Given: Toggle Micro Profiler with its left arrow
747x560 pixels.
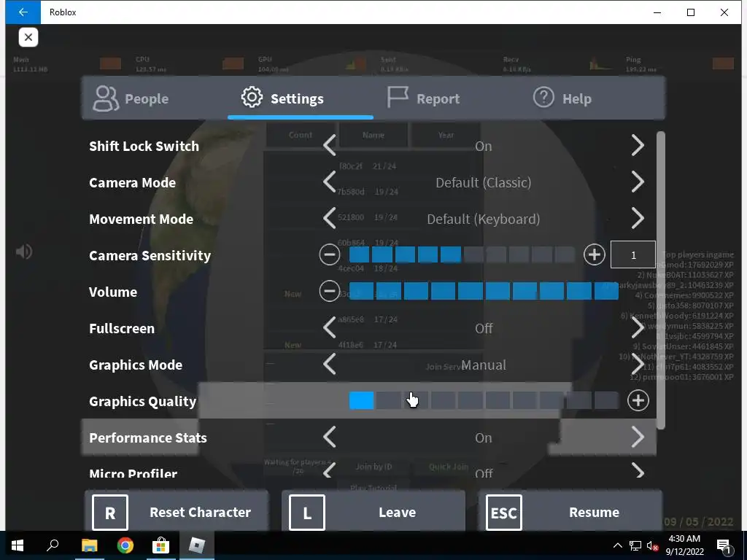Looking at the screenshot, I should click(x=330, y=472).
